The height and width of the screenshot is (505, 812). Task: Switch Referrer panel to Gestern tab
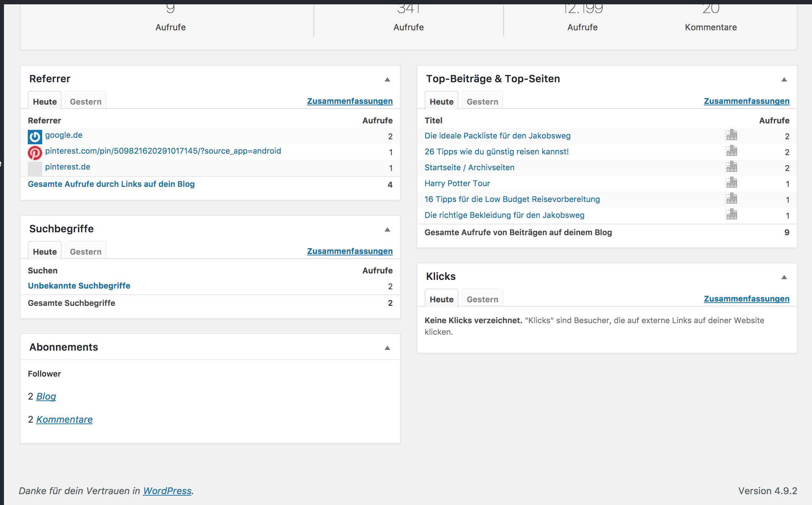point(85,102)
